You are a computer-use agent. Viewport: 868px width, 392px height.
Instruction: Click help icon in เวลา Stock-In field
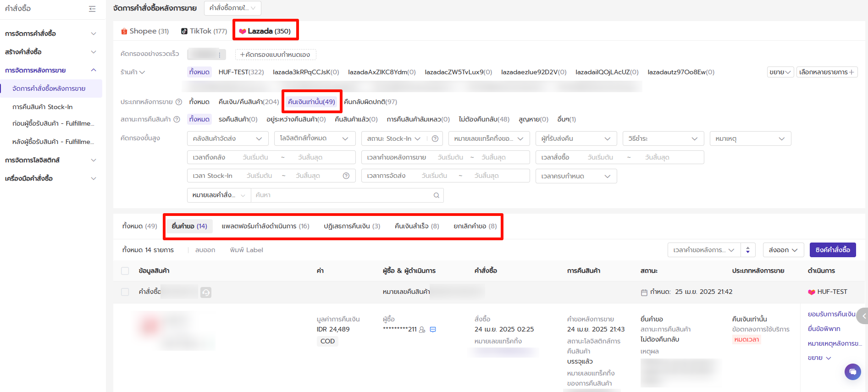pyautogui.click(x=346, y=176)
